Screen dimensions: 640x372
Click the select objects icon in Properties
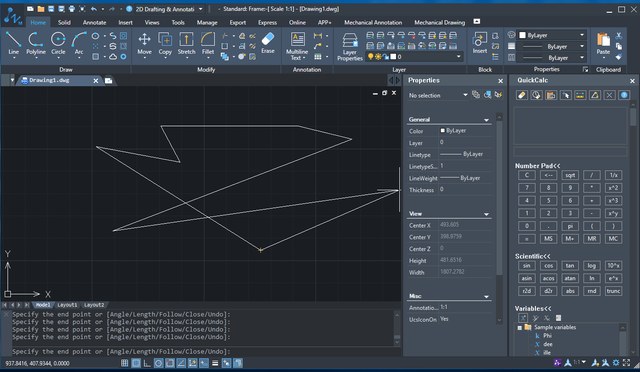pos(487,95)
